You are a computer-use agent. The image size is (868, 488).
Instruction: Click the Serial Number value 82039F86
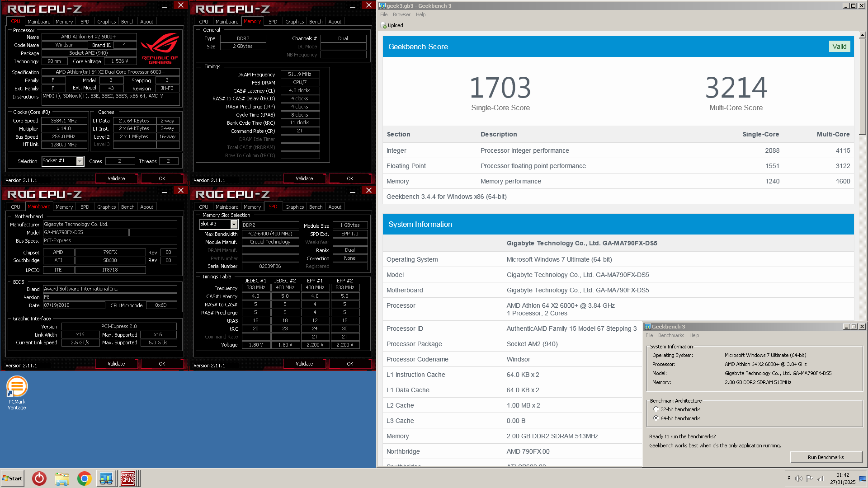pyautogui.click(x=270, y=266)
